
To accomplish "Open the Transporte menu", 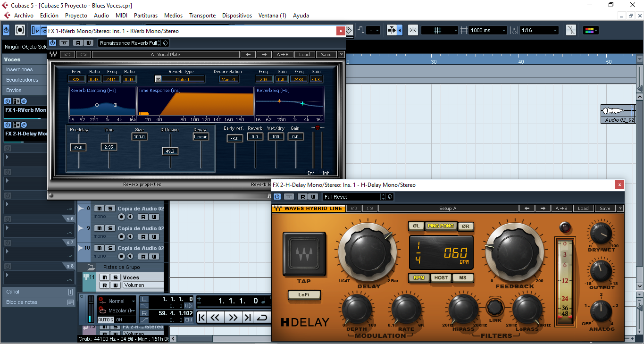I will coord(202,16).
